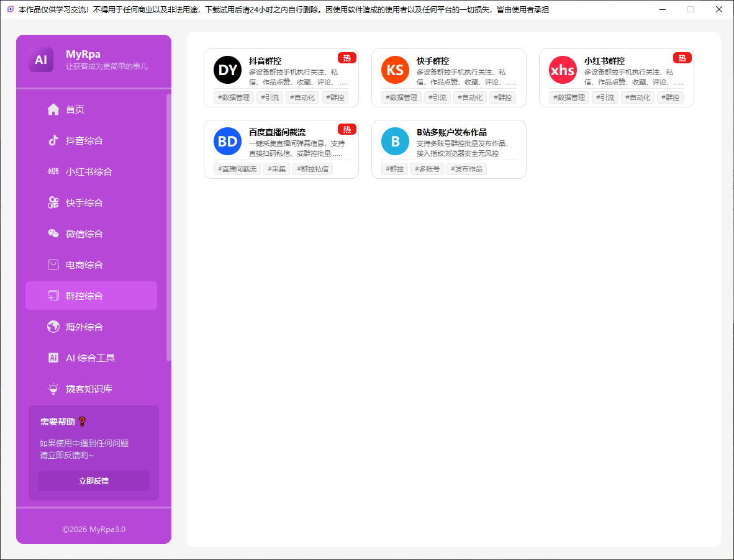
Task: Click the 热 badge on 小红书群控 card
Action: pyautogui.click(x=682, y=58)
